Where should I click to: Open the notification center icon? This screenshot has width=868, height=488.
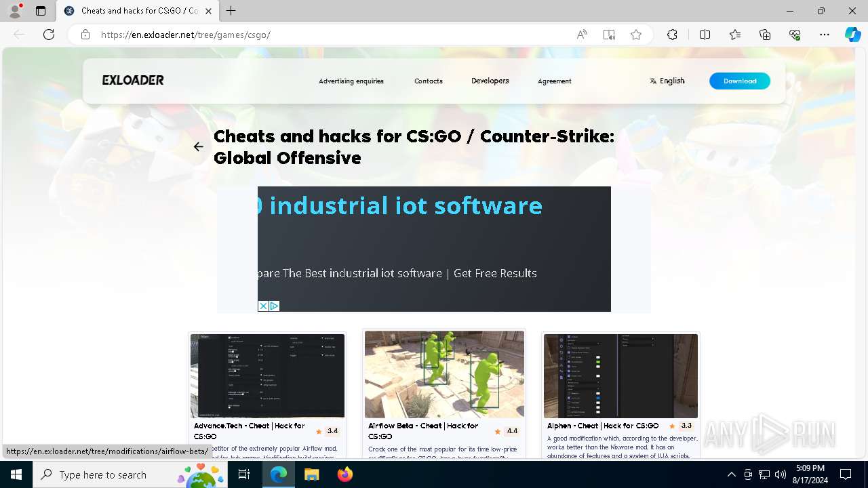(846, 474)
